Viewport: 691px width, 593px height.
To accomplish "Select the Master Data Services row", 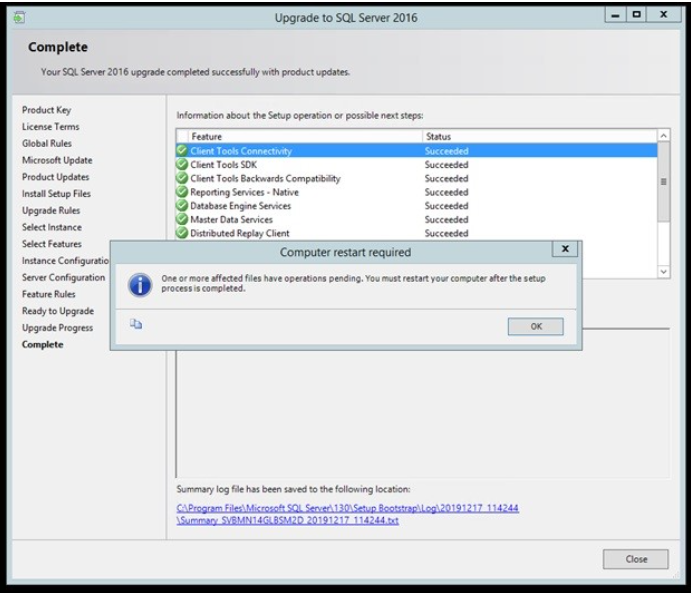I will click(416, 219).
